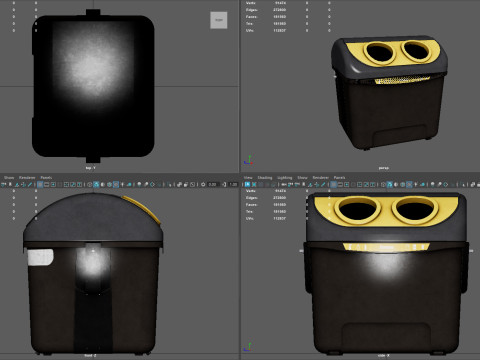This screenshot has width=480, height=360.
Task: Select Grease Pencil in the front view toolbar
Action: click(30, 184)
